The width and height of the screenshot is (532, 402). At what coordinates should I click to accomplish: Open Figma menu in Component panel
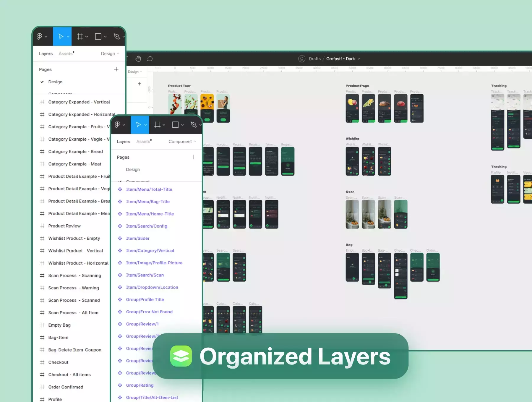pyautogui.click(x=117, y=124)
